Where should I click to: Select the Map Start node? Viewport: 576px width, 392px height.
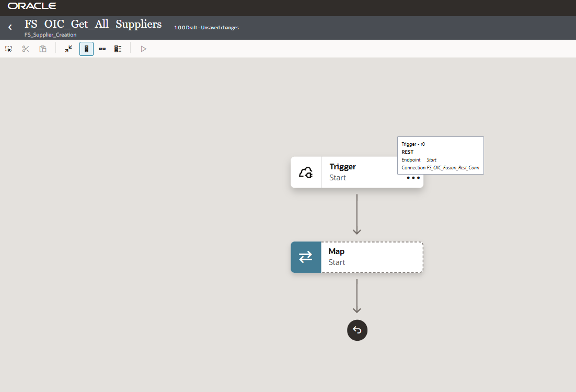pos(357,257)
